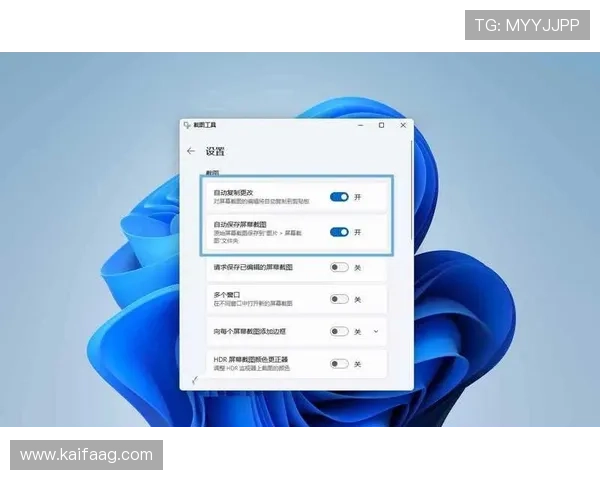Open the www.kaifaag.com link
The image size is (600, 480).
click(87, 455)
